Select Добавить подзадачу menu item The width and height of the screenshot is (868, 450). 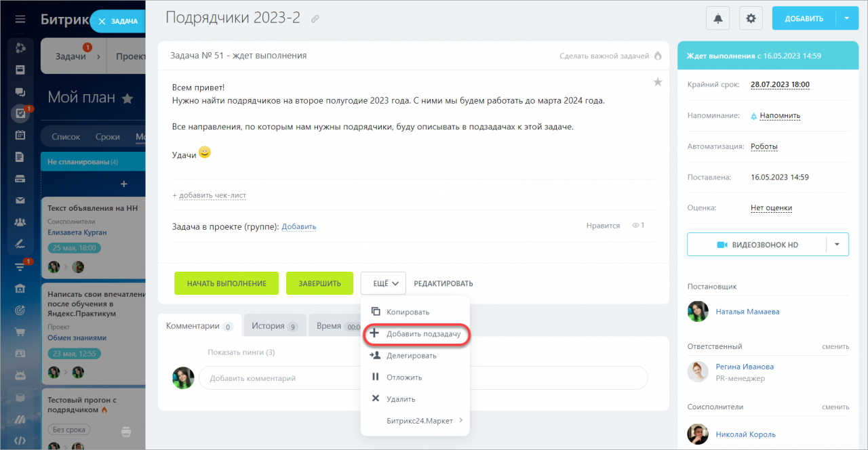click(x=415, y=334)
